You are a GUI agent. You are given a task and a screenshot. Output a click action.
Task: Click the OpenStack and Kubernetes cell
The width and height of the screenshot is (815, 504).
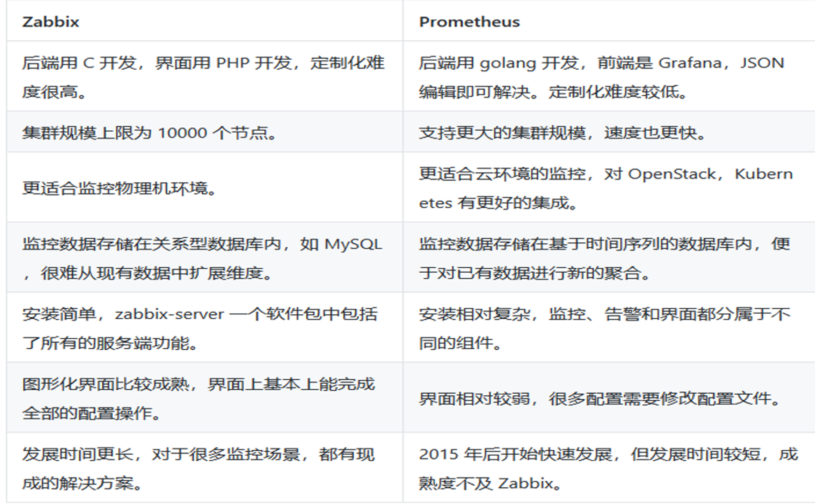tap(606, 188)
